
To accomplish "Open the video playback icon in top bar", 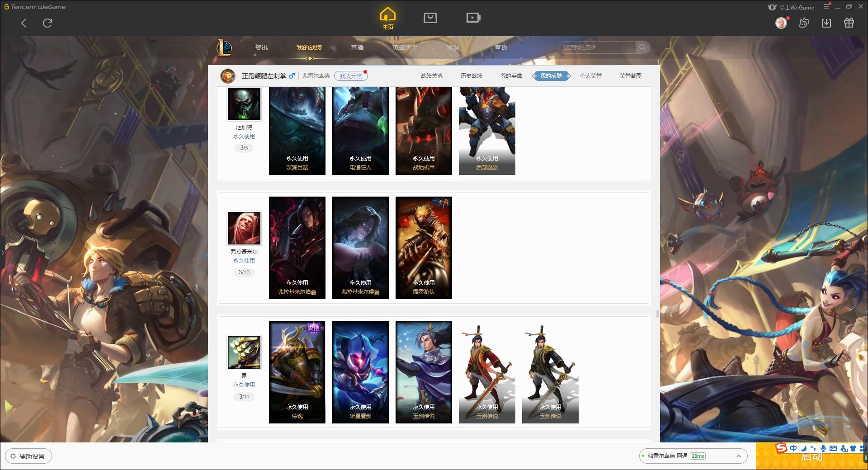I will 473,18.
